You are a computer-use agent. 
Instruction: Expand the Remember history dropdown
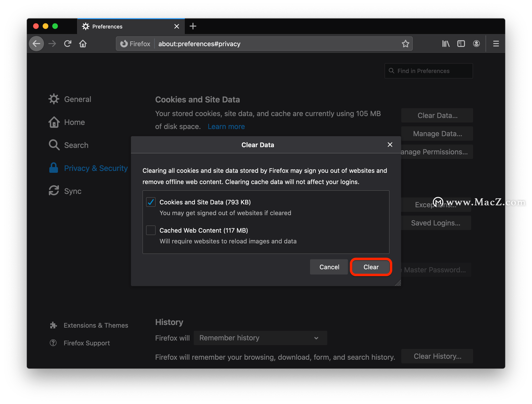point(260,338)
